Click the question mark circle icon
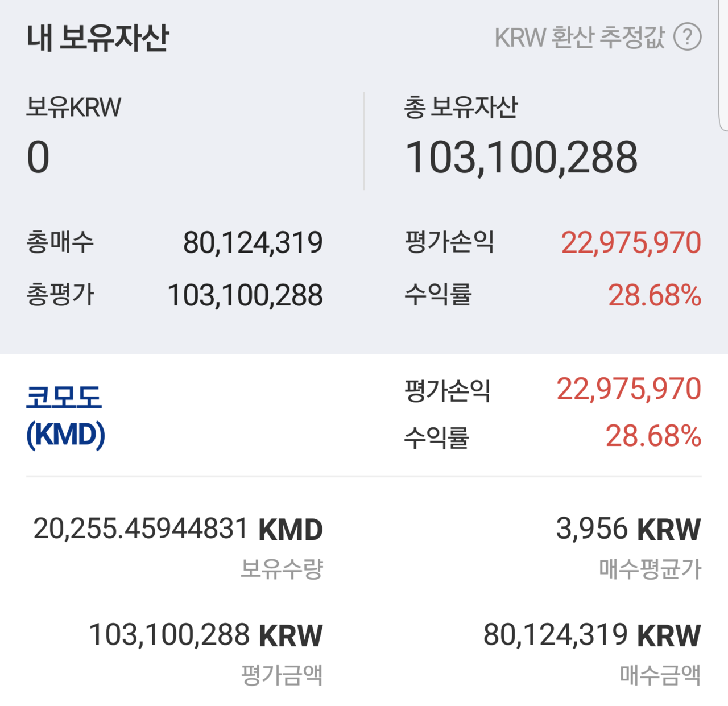The height and width of the screenshot is (706, 728). click(689, 38)
